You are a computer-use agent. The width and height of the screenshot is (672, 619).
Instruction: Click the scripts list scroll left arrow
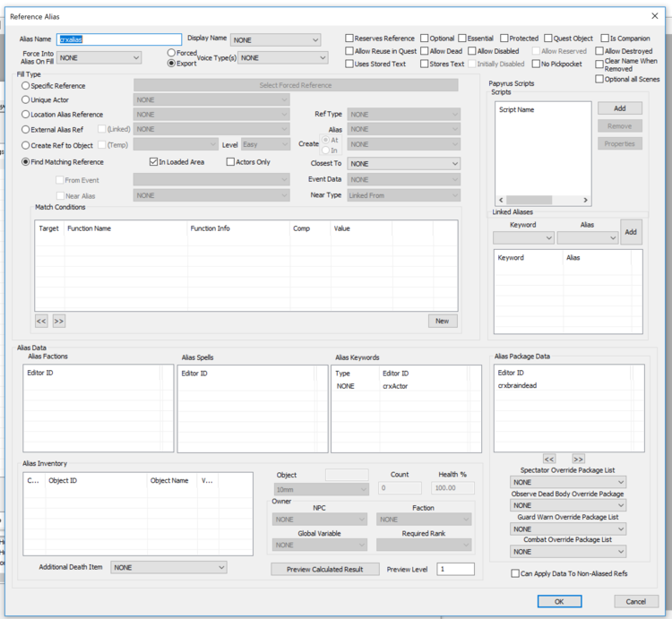tap(501, 200)
